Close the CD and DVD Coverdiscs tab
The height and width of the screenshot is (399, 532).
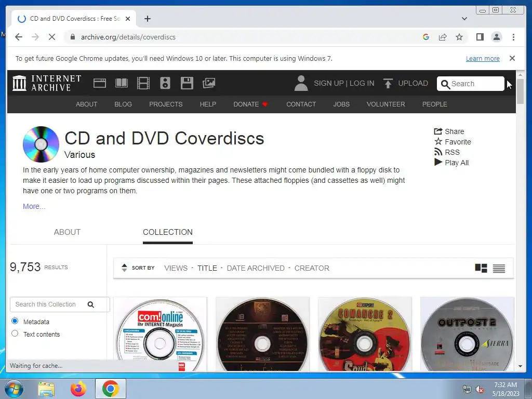pyautogui.click(x=128, y=19)
